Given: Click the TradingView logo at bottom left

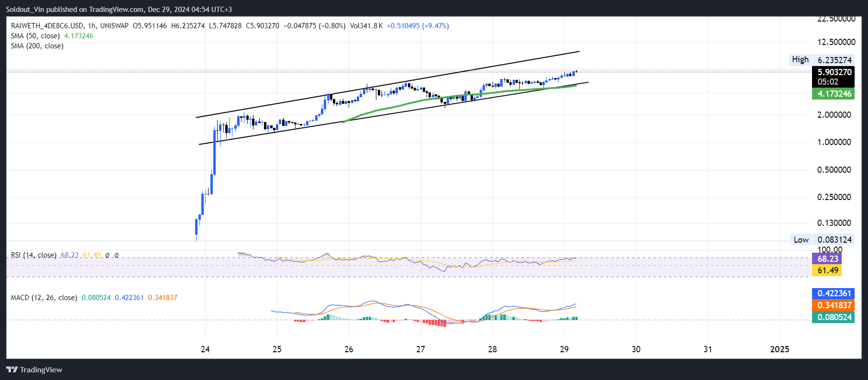Looking at the screenshot, I should pyautogui.click(x=34, y=369).
